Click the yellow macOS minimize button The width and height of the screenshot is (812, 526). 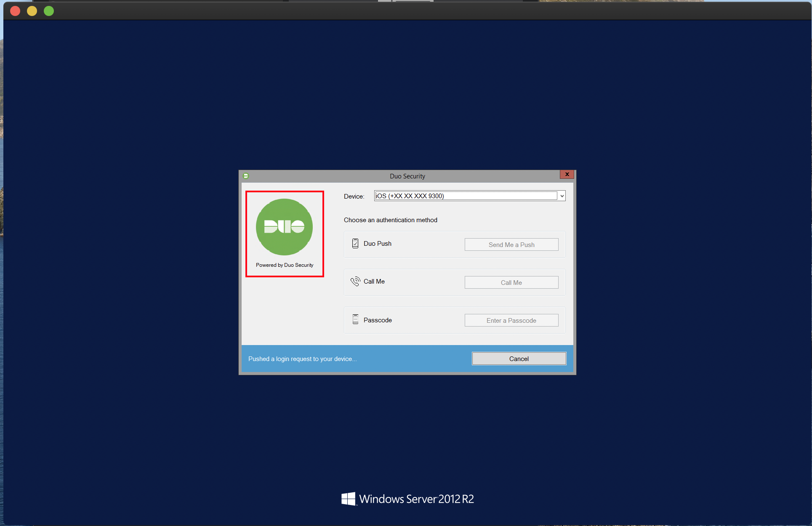point(32,11)
